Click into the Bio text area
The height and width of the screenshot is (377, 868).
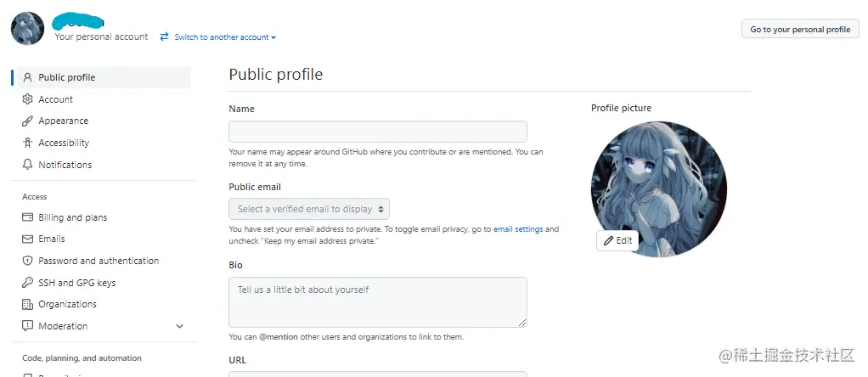pos(378,301)
